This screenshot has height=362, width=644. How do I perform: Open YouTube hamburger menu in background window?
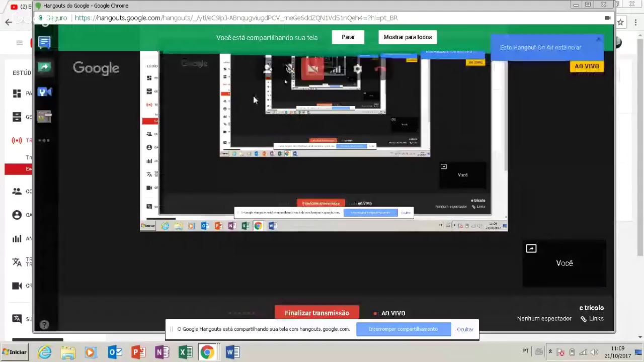[x=19, y=43]
